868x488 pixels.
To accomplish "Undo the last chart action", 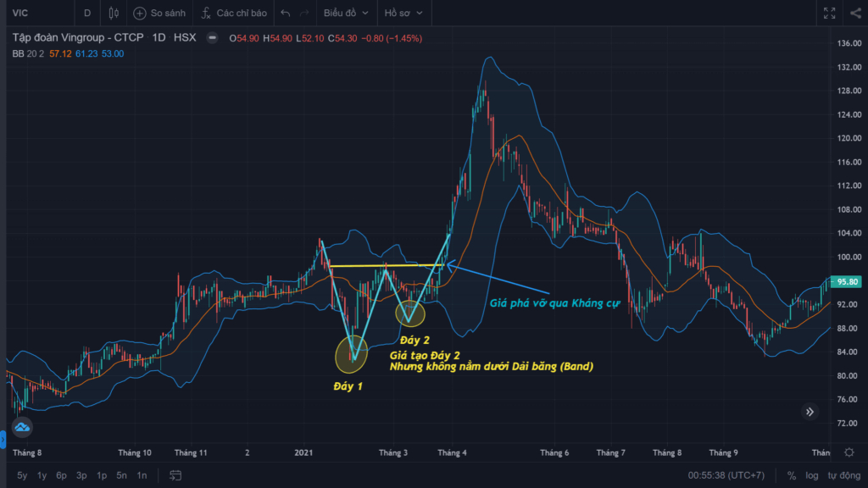I will pos(285,13).
